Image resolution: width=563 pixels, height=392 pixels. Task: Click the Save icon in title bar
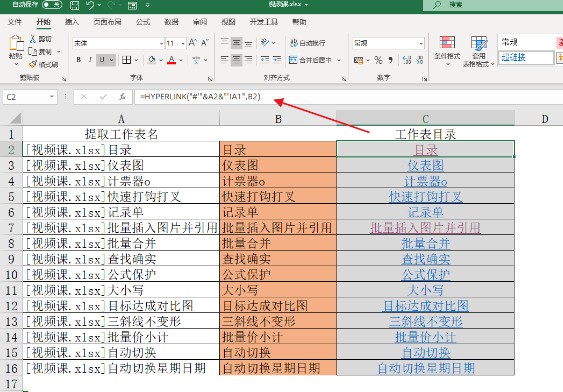click(74, 5)
